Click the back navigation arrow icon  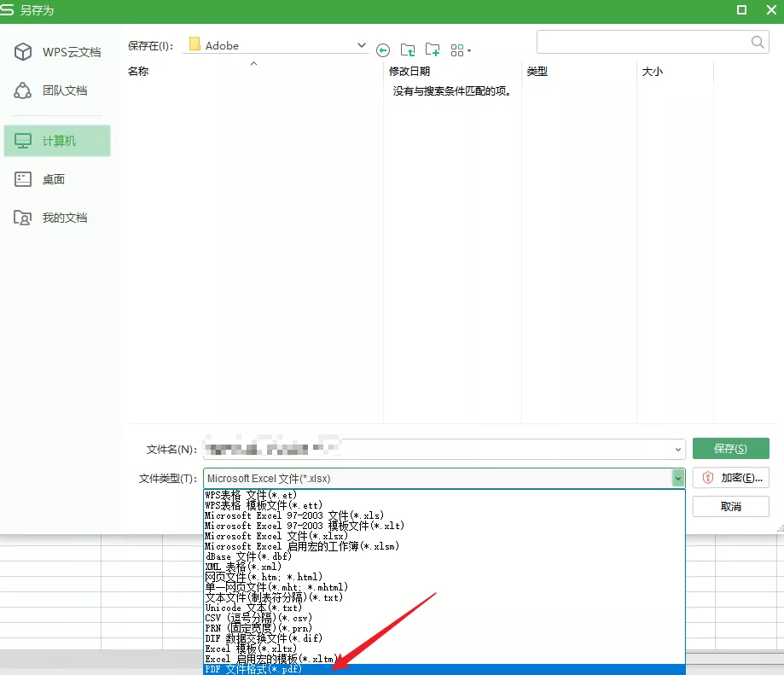tap(383, 50)
